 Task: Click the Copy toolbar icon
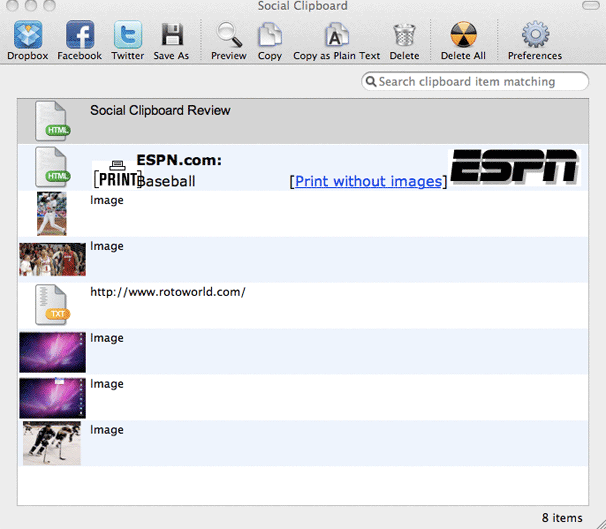coord(270,35)
